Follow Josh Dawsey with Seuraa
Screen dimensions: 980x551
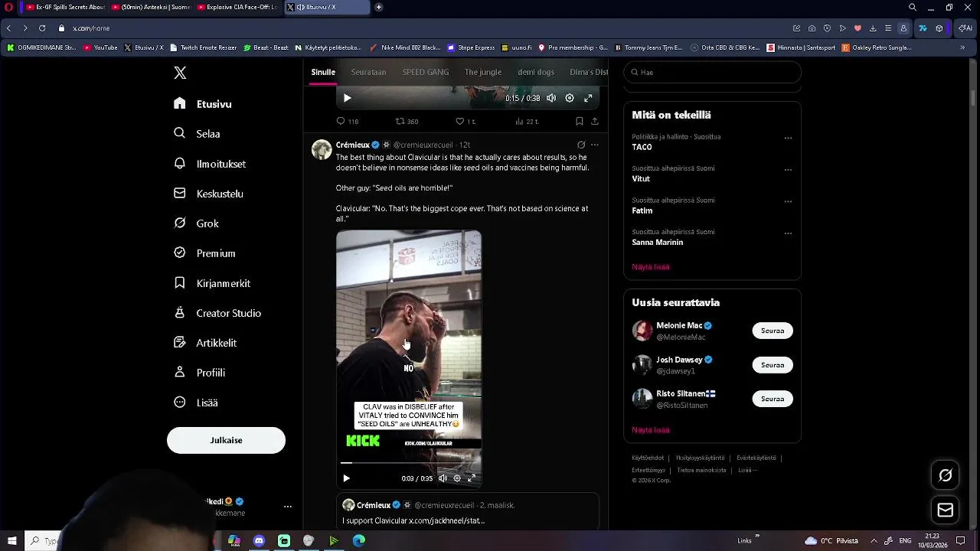pyautogui.click(x=773, y=365)
